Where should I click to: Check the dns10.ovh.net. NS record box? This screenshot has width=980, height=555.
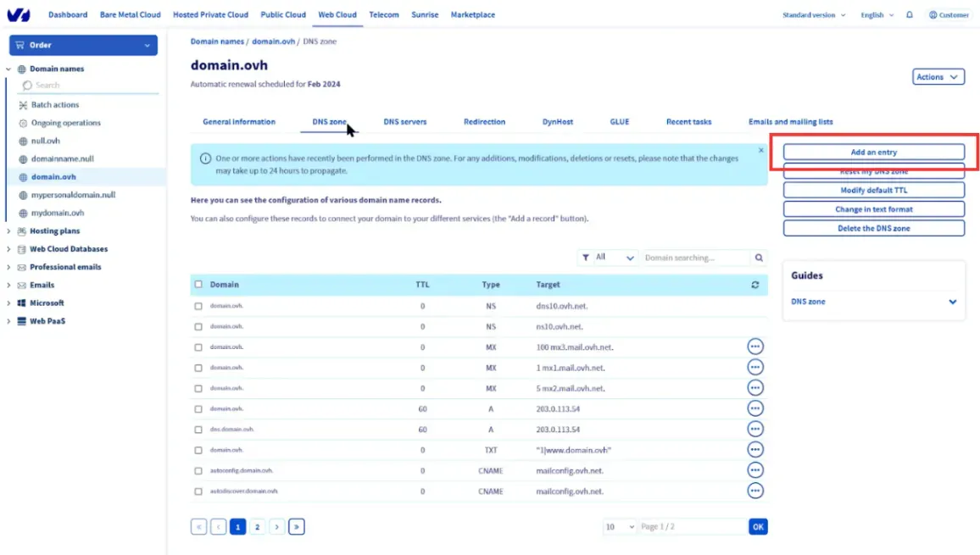(198, 306)
